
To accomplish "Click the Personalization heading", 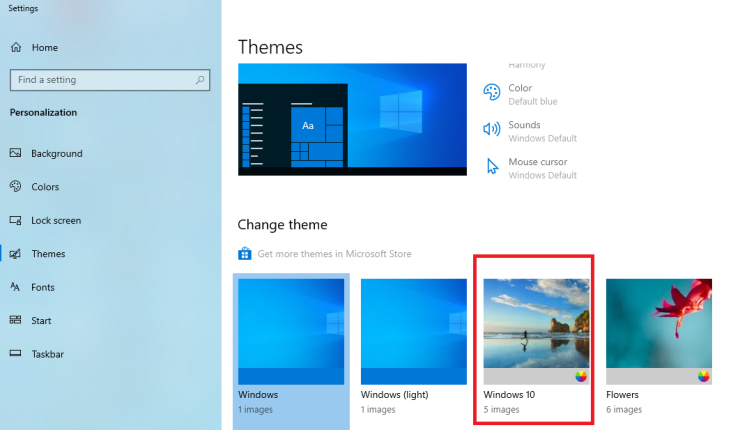I will pyautogui.click(x=43, y=112).
